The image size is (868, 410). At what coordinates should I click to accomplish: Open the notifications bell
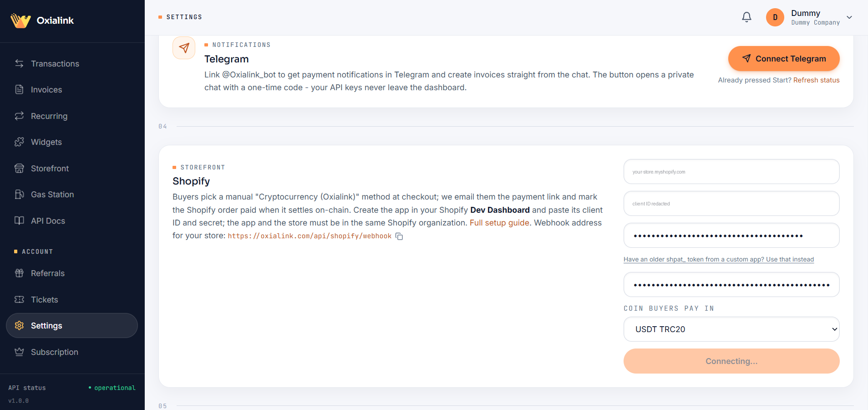746,17
